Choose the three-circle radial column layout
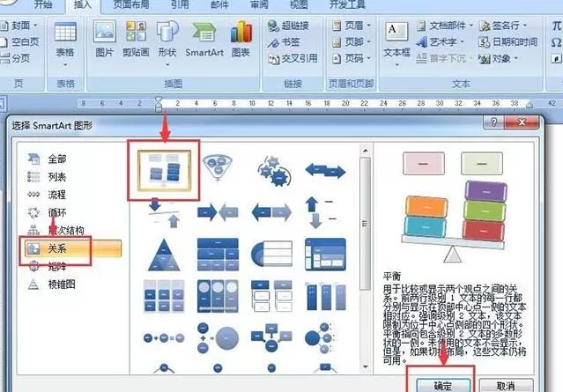Screen dimensions: 563x392 pos(218,296)
